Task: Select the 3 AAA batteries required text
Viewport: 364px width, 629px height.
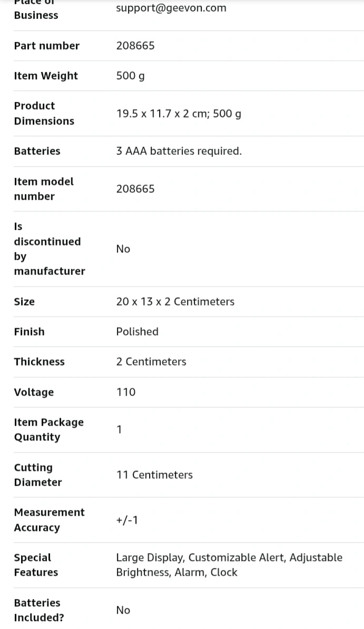Action: (x=179, y=151)
